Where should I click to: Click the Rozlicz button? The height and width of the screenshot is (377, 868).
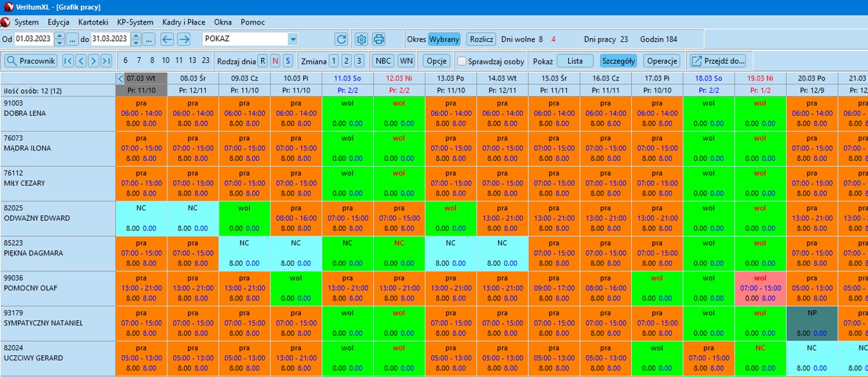[x=481, y=39]
